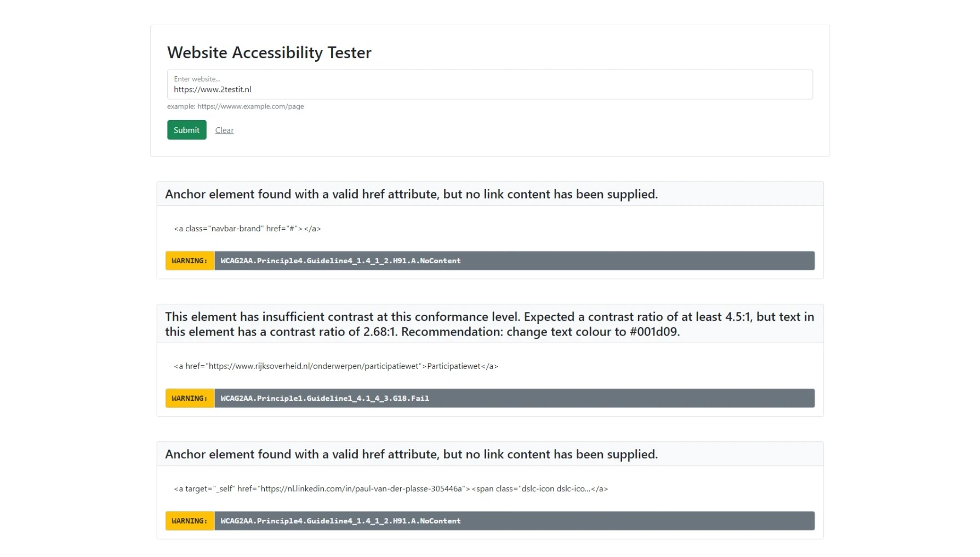The height and width of the screenshot is (557, 980).
Task: Click the Website Accessibility Tester heading
Action: click(269, 53)
